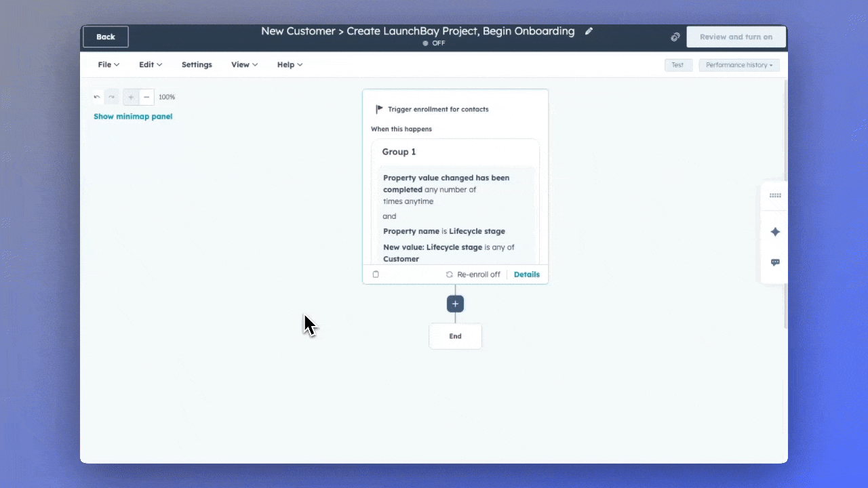The width and height of the screenshot is (868, 488).
Task: Click the trigger enrollment flag icon
Action: click(x=379, y=109)
